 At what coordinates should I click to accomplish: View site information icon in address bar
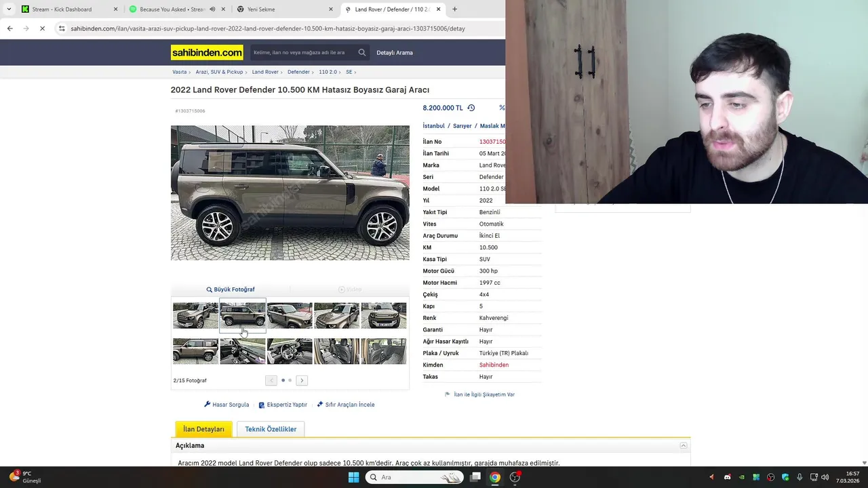(62, 28)
